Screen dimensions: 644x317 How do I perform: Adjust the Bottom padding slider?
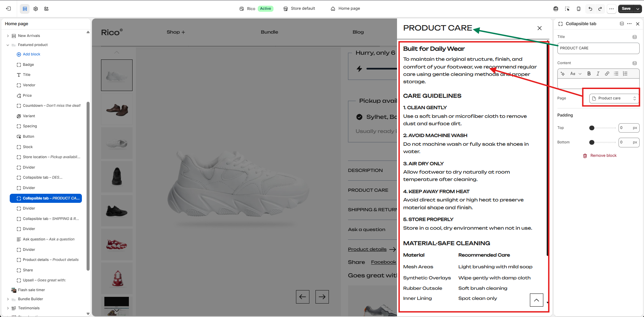point(603,142)
